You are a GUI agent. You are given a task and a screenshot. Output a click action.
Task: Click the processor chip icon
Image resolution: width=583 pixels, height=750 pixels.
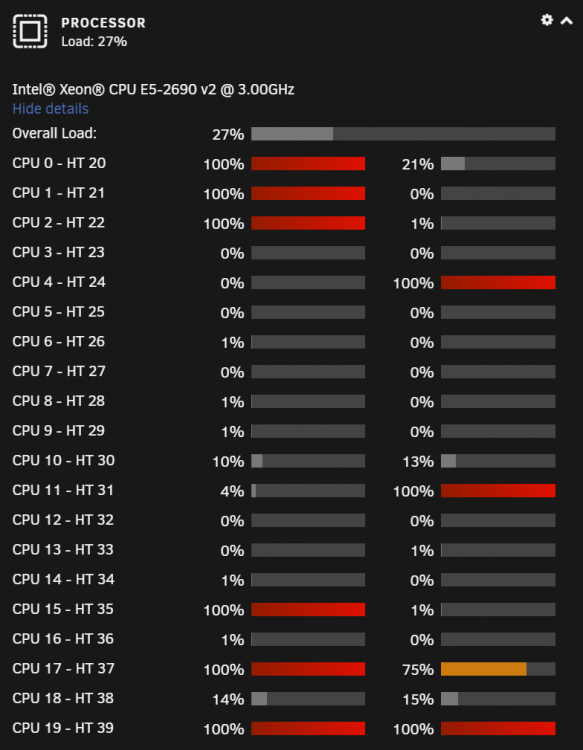[x=30, y=32]
